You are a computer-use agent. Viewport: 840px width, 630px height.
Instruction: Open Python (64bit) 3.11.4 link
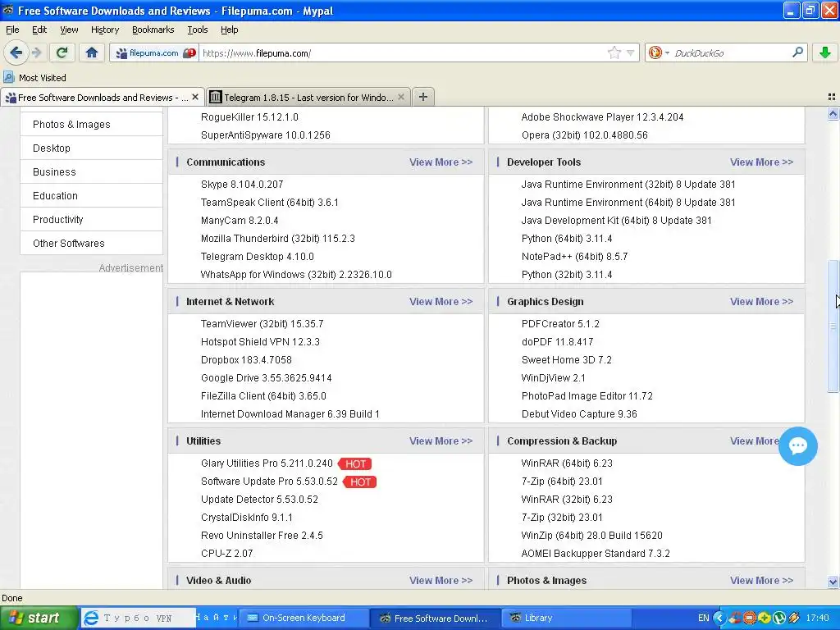coord(566,239)
